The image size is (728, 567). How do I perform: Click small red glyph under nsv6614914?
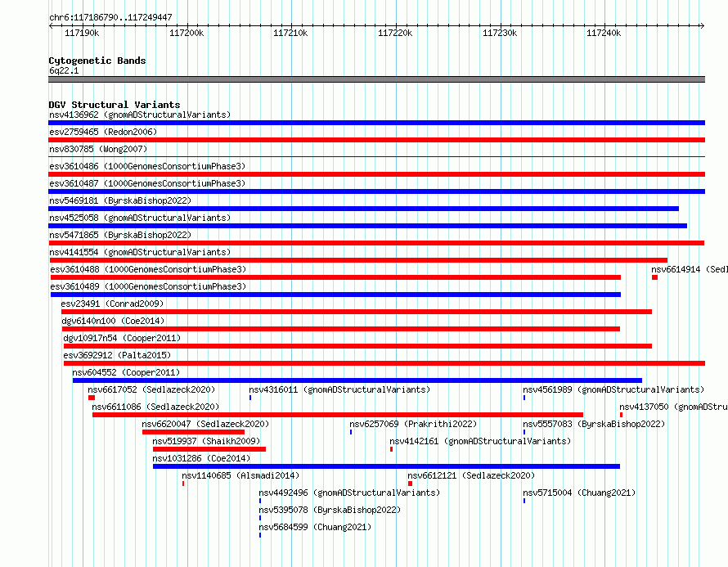click(x=654, y=277)
